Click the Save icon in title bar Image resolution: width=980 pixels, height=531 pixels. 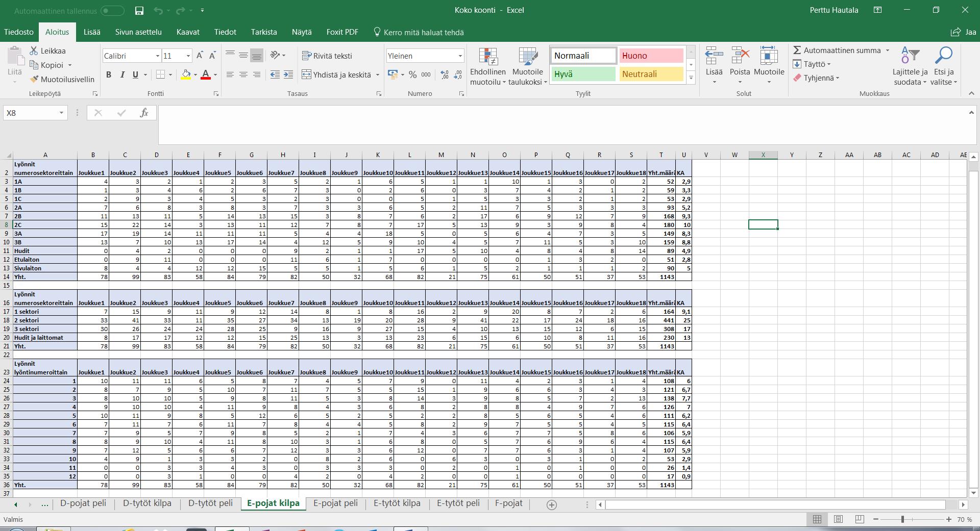click(139, 10)
